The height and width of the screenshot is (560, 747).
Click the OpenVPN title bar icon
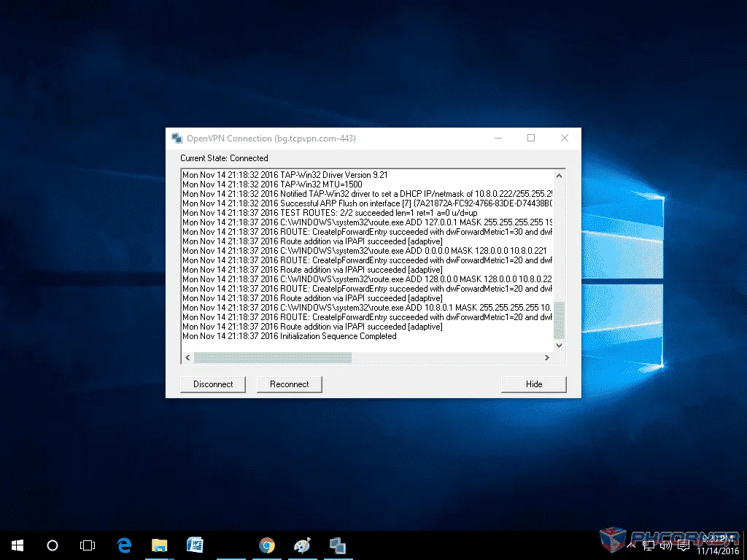[x=177, y=138]
